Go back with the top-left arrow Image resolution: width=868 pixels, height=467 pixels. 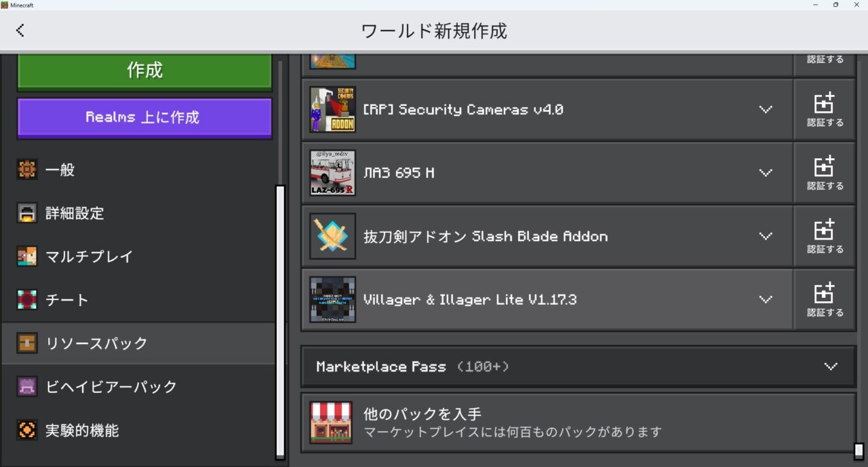tap(20, 30)
